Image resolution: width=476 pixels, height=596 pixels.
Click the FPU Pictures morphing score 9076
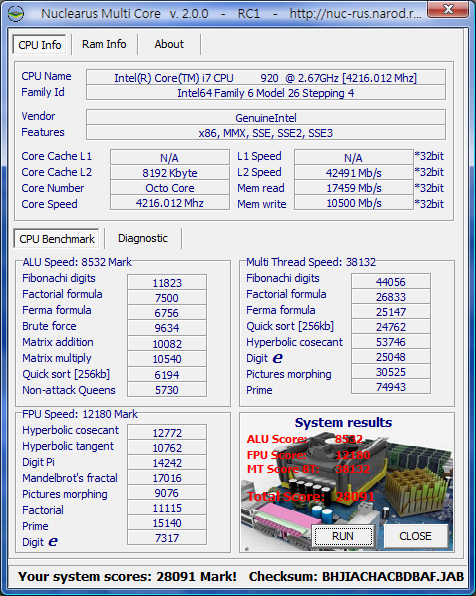[167, 493]
